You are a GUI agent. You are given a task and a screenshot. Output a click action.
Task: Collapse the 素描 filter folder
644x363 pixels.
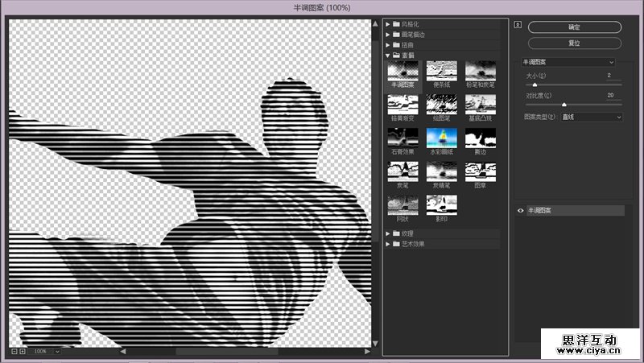point(388,56)
